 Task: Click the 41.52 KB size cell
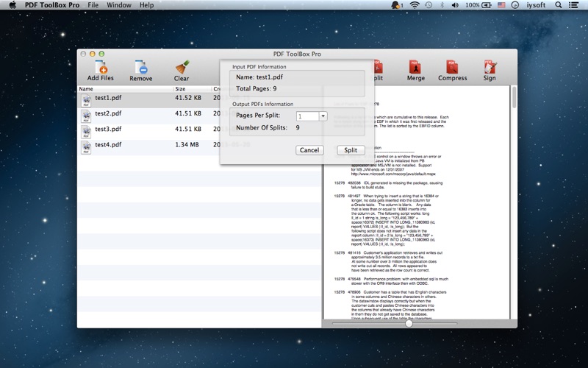point(188,98)
